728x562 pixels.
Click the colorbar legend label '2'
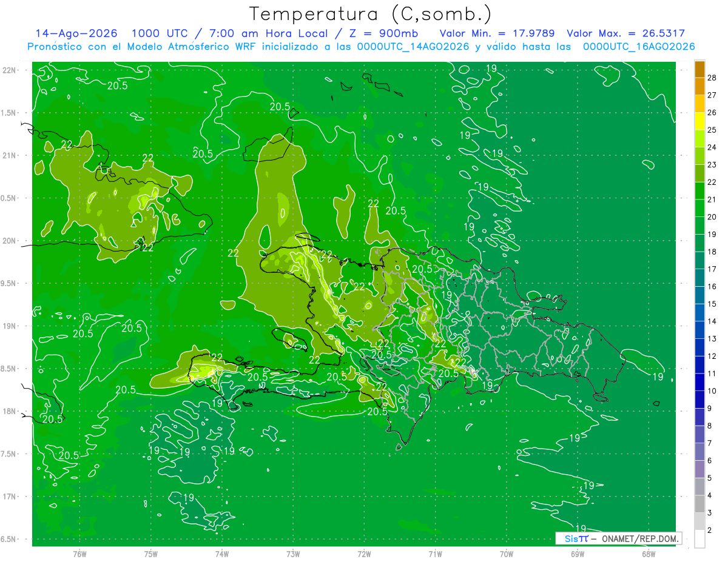pyautogui.click(x=710, y=530)
